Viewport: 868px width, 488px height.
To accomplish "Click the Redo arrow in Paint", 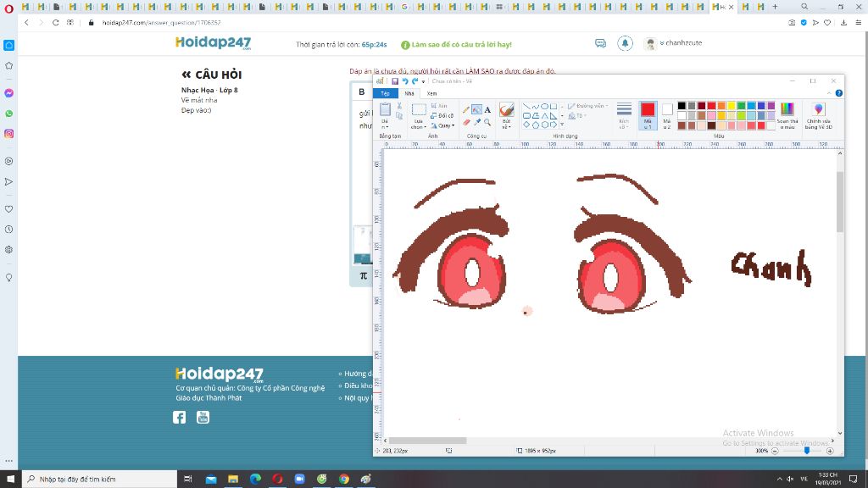I will [x=415, y=81].
